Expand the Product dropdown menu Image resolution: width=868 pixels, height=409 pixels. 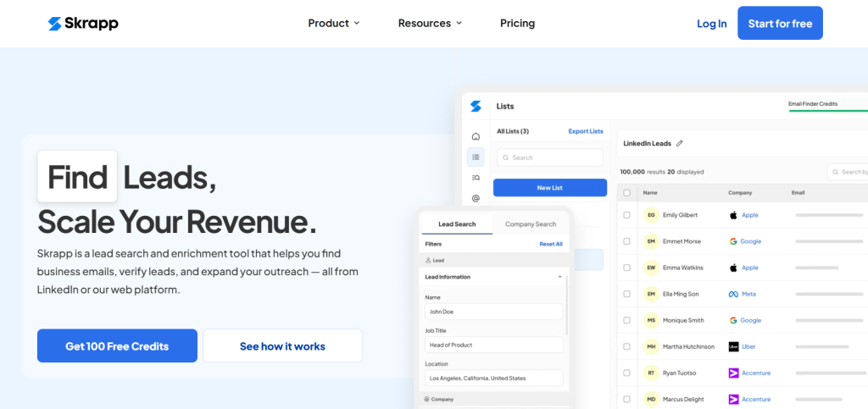[x=334, y=24]
